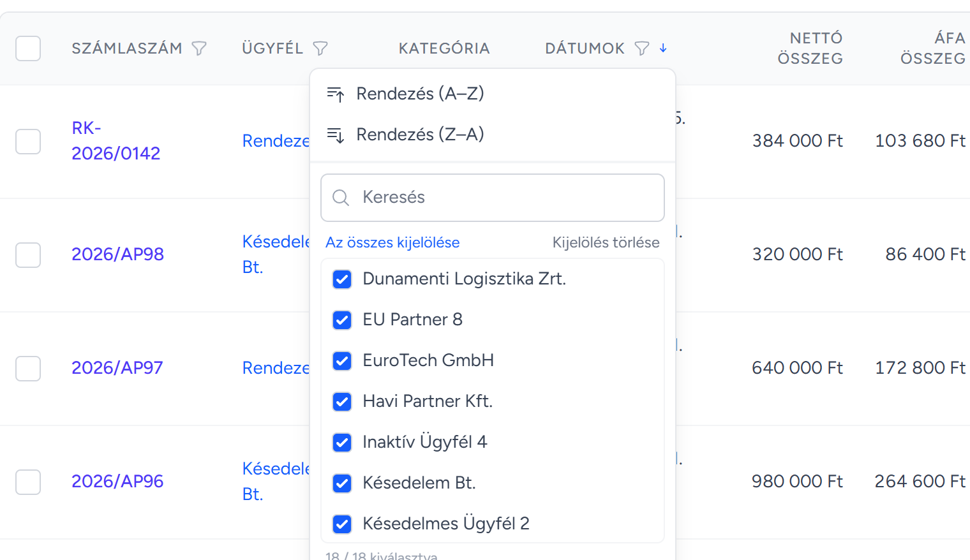
Task: Click the 172 800 Ft VAT amount
Action: tap(920, 367)
